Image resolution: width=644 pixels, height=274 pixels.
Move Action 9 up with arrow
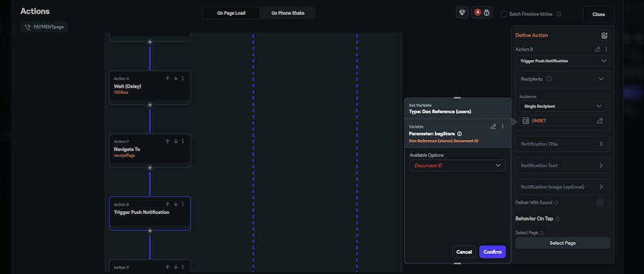(167, 267)
